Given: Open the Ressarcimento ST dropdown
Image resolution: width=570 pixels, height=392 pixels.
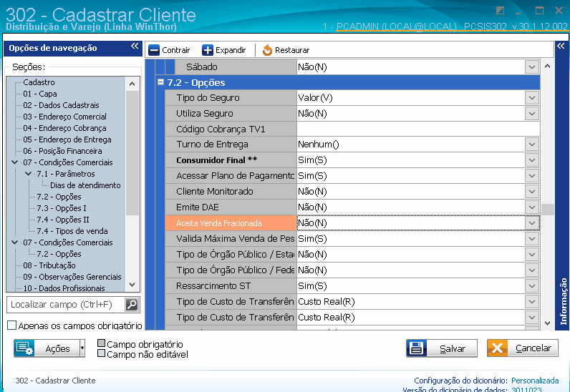Looking at the screenshot, I should [532, 286].
